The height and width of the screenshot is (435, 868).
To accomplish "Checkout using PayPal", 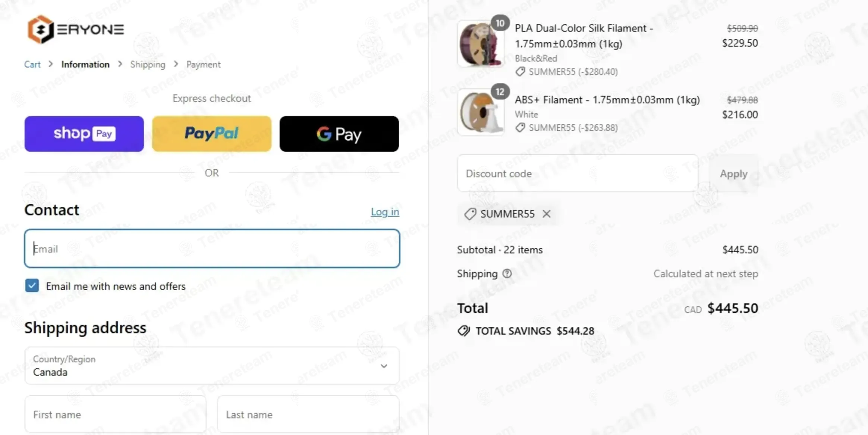I will tap(212, 134).
